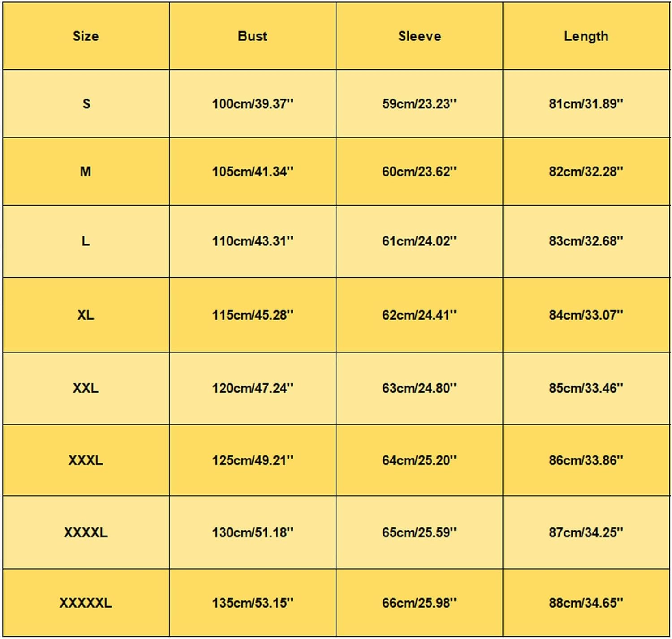
Task: Select bust measurement 135cm/53.15''
Action: [253, 603]
